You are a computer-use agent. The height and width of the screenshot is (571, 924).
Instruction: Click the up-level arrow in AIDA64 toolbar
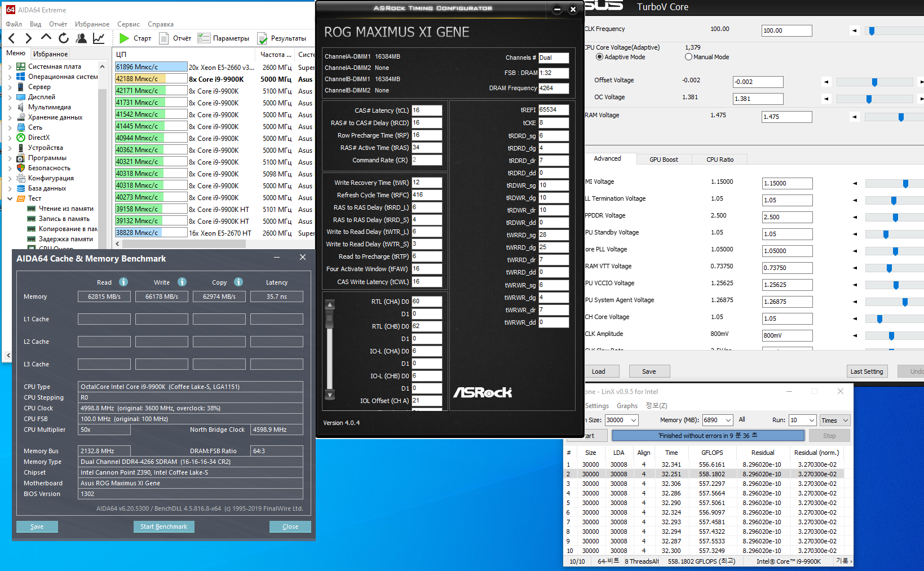[46, 38]
